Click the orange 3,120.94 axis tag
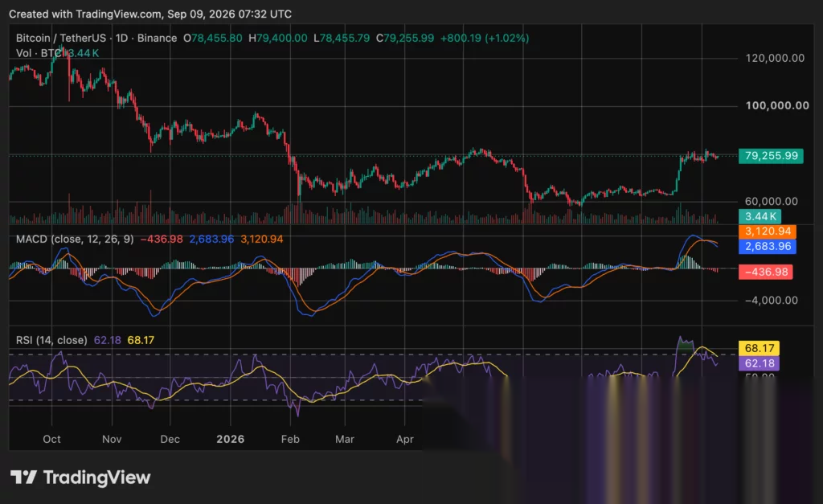Viewport: 823px width, 504px height. [x=768, y=232]
